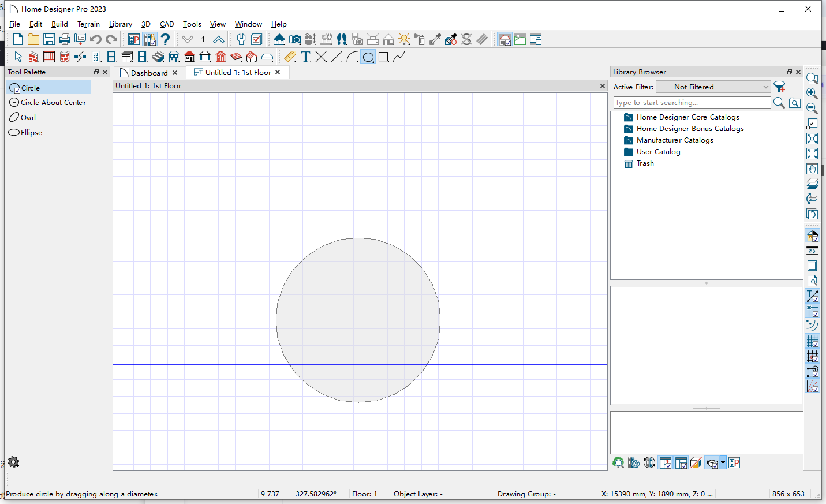The width and height of the screenshot is (826, 504).
Task: Select the Draw Arc tool
Action: 352,57
